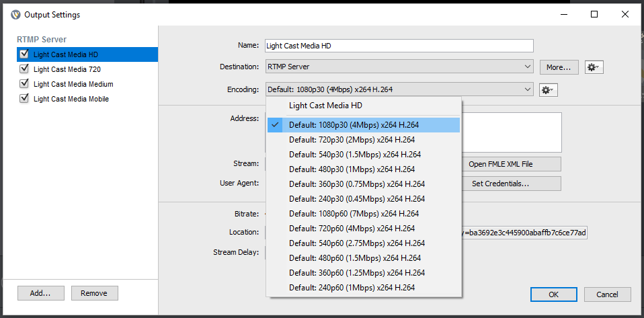Screen dimensions: 644x318
Task: Click Set Credentials... button
Action: point(500,184)
